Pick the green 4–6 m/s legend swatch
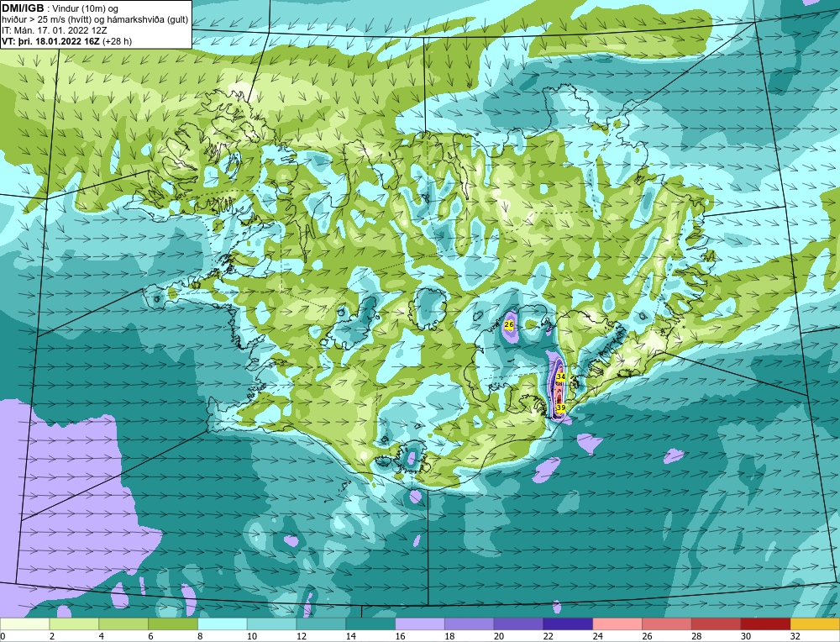Image resolution: width=840 pixels, height=642 pixels. [123, 624]
